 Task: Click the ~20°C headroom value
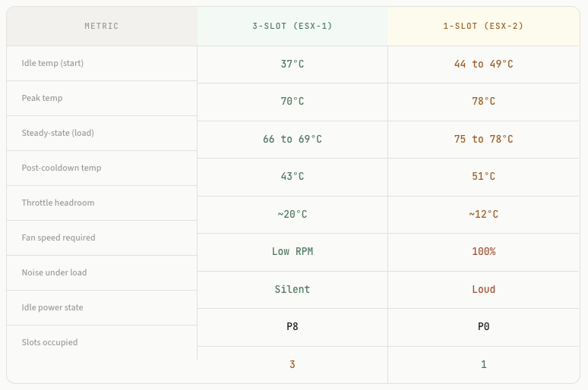292,214
